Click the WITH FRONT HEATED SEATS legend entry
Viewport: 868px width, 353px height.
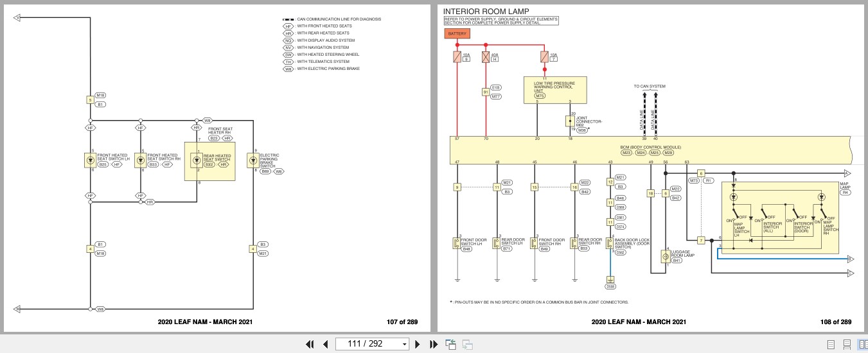click(x=317, y=26)
